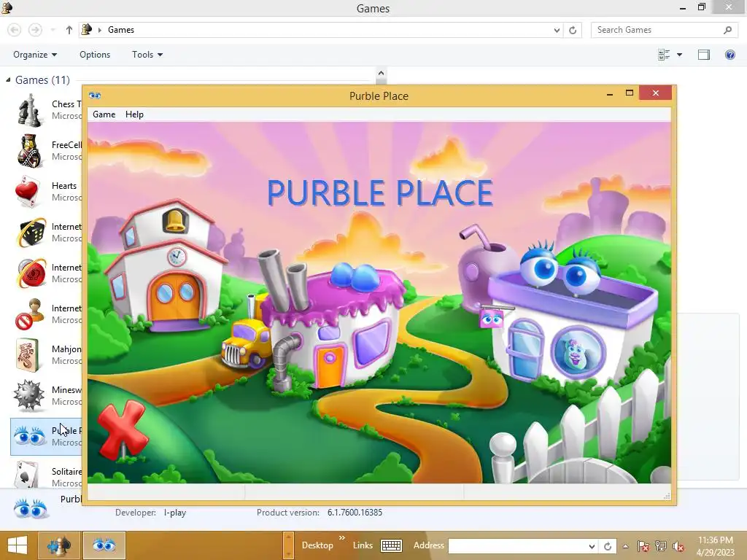The height and width of the screenshot is (560, 747).
Task: Collapse the Games (11) group
Action: [8, 80]
